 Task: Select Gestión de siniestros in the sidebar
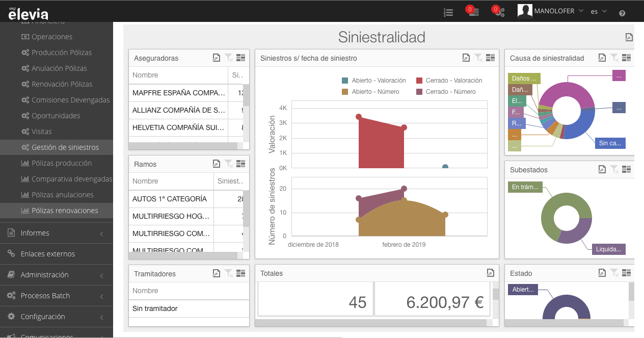click(x=57, y=147)
